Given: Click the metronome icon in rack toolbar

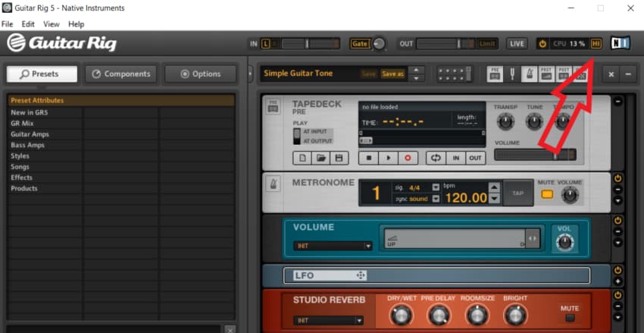Looking at the screenshot, I should coord(530,74).
